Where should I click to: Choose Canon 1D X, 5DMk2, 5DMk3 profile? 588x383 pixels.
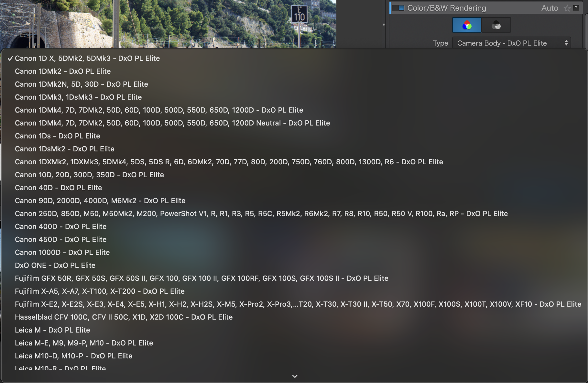click(x=294, y=58)
